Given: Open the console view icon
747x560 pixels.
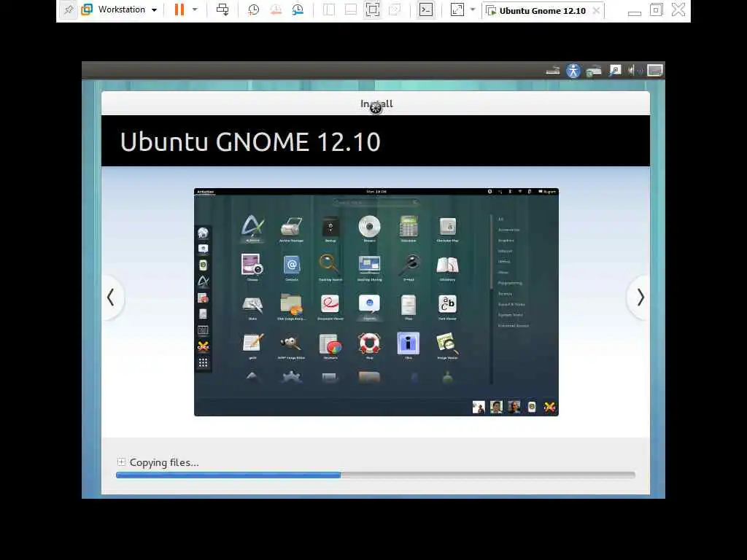Looking at the screenshot, I should [x=426, y=9].
